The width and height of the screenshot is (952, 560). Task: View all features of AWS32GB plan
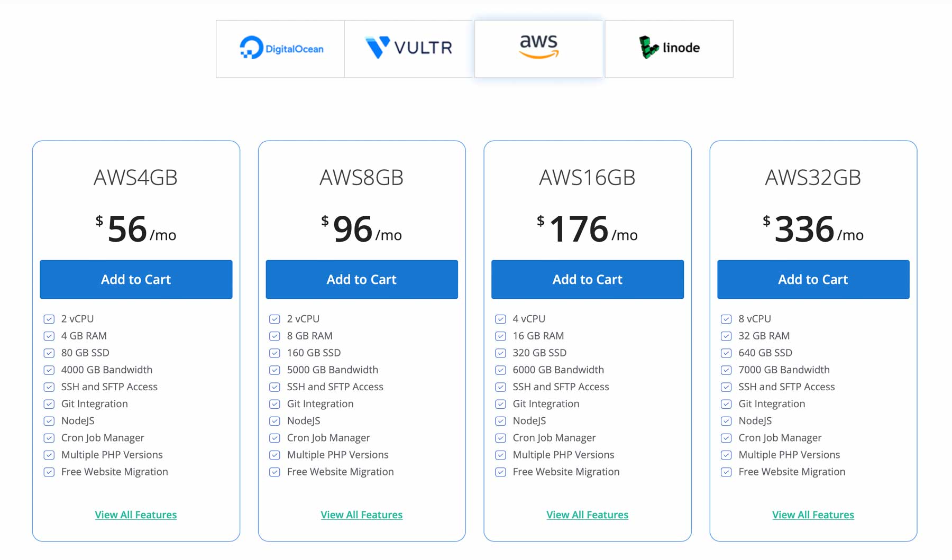point(813,515)
